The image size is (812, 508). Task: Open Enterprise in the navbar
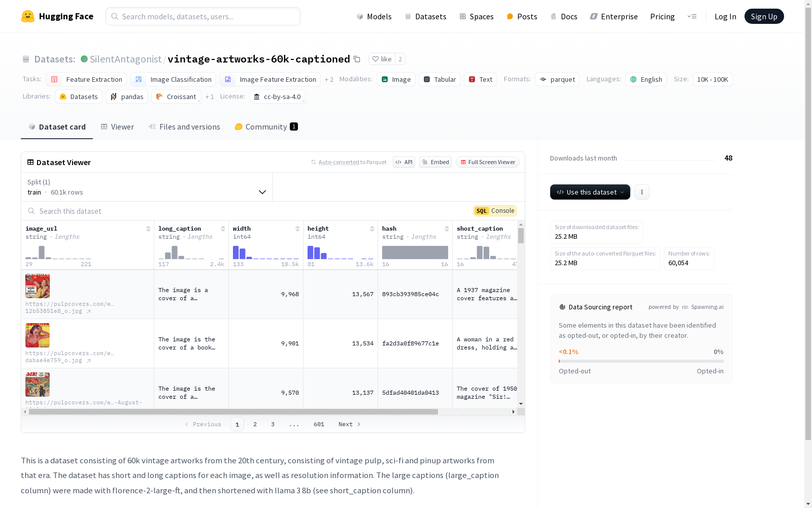tap(614, 16)
